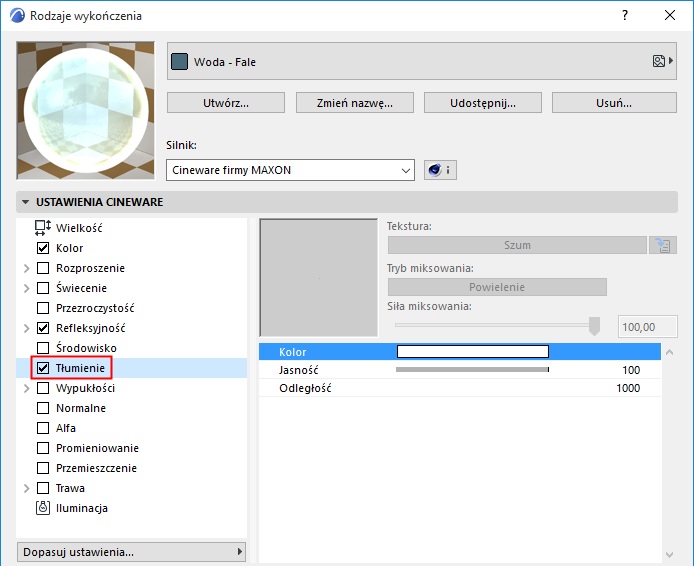694x566 pixels.
Task: Click the parameter list scroll down arrow
Action: [670, 554]
